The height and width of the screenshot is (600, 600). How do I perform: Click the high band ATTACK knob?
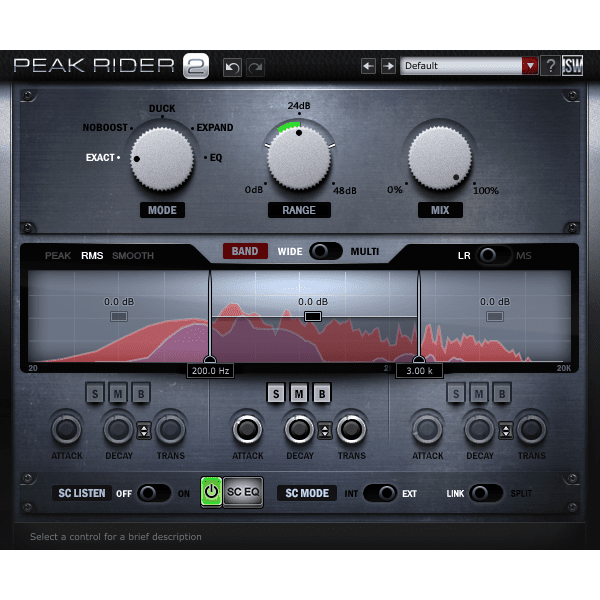click(x=427, y=429)
